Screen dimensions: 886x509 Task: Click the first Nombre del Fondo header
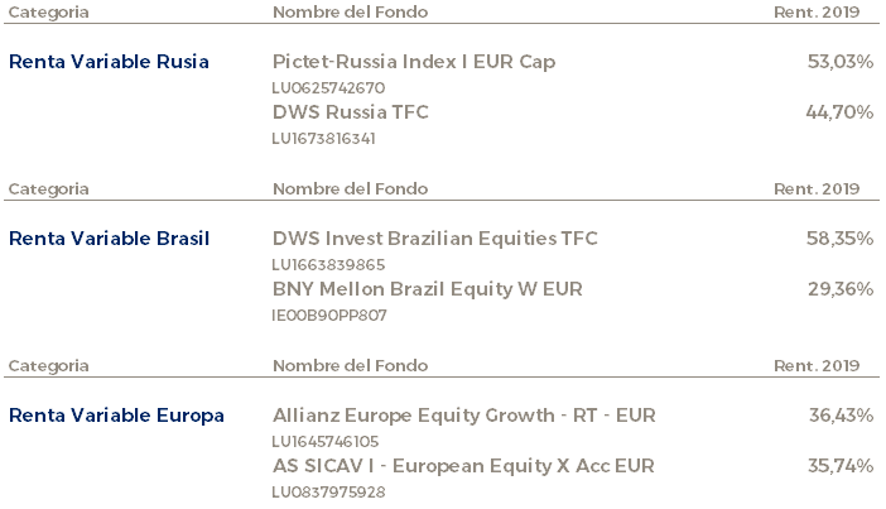[x=350, y=12]
